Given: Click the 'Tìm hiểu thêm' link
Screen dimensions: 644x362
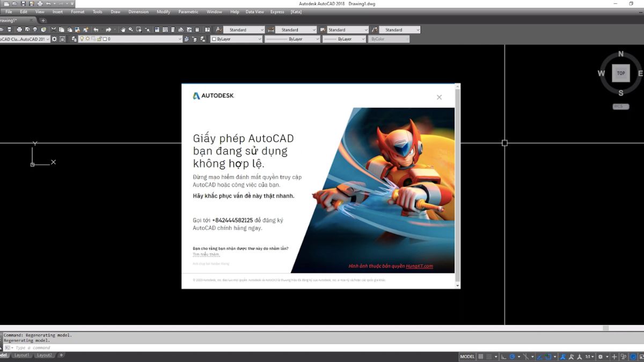Looking at the screenshot, I should pos(206,254).
